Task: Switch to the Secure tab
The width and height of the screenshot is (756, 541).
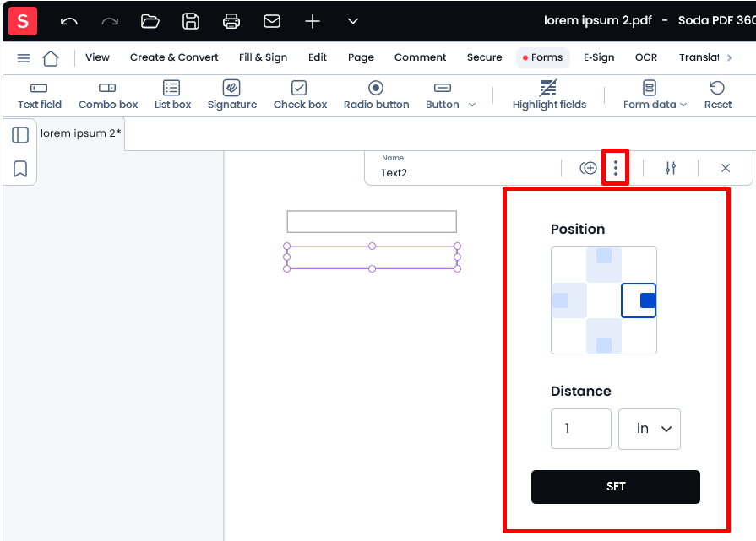Action: (x=484, y=57)
